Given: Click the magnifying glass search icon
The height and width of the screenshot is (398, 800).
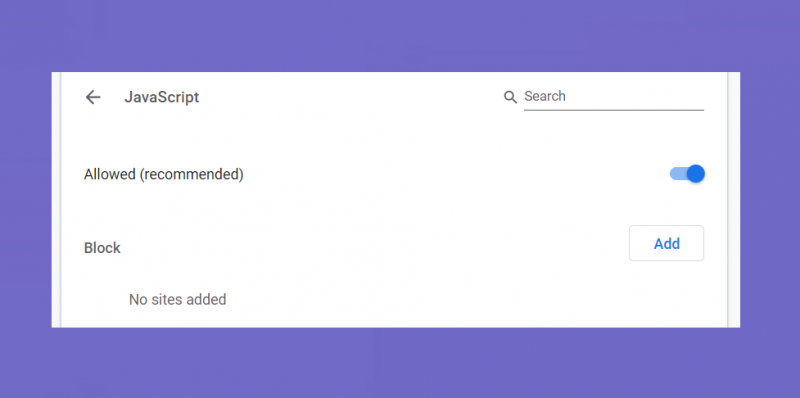Looking at the screenshot, I should [510, 97].
